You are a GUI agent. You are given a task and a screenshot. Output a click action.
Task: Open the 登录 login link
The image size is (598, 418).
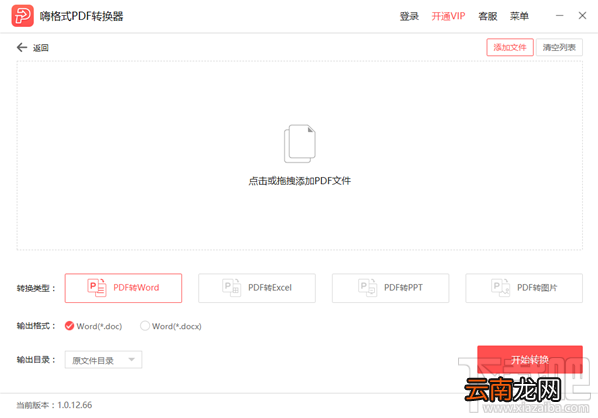409,16
